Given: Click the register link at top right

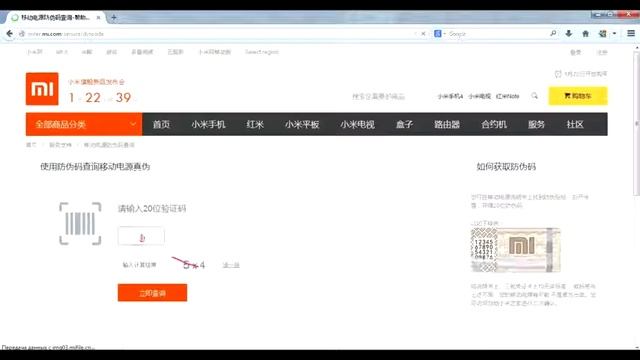Looking at the screenshot, I should (602, 52).
